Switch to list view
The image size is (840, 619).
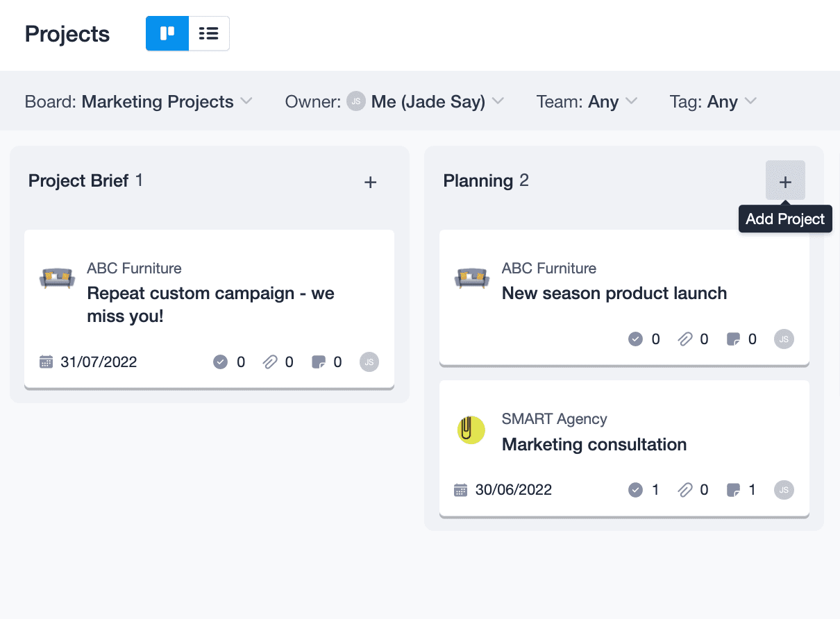(x=209, y=33)
